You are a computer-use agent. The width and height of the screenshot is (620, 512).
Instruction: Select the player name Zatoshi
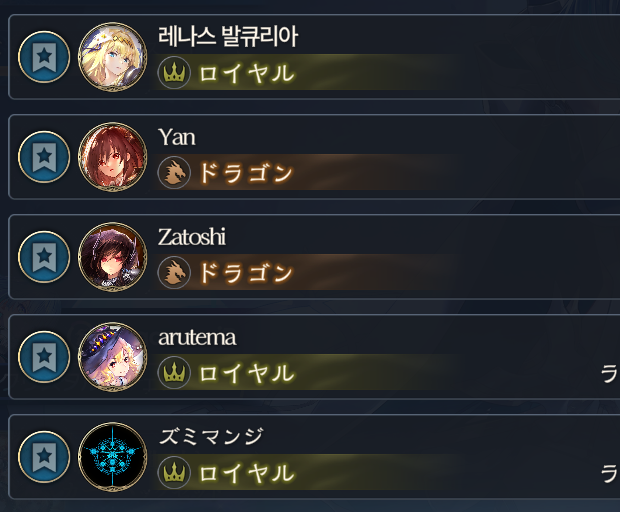(x=192, y=237)
